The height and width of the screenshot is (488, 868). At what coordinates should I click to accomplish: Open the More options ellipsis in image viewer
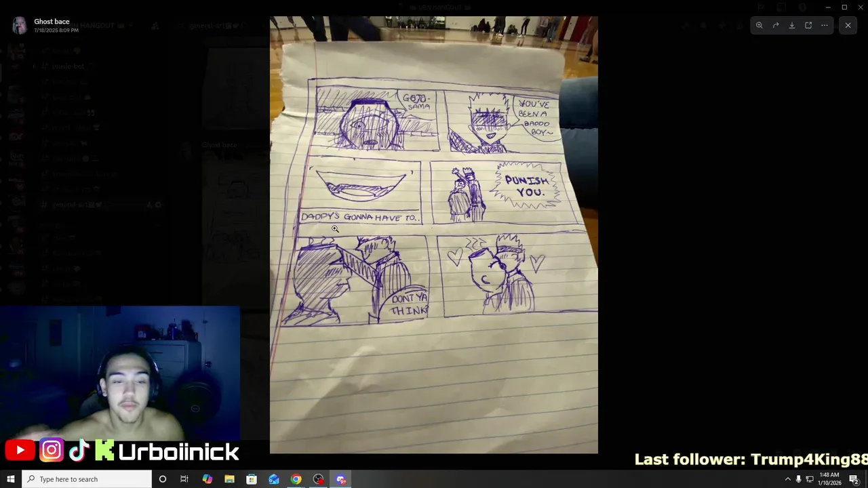[x=825, y=25]
